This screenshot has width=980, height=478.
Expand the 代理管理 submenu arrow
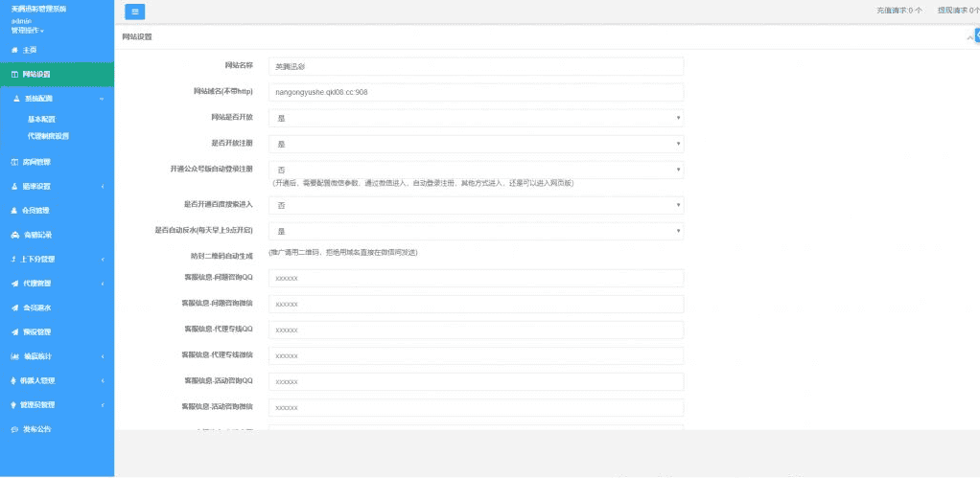tap(103, 284)
